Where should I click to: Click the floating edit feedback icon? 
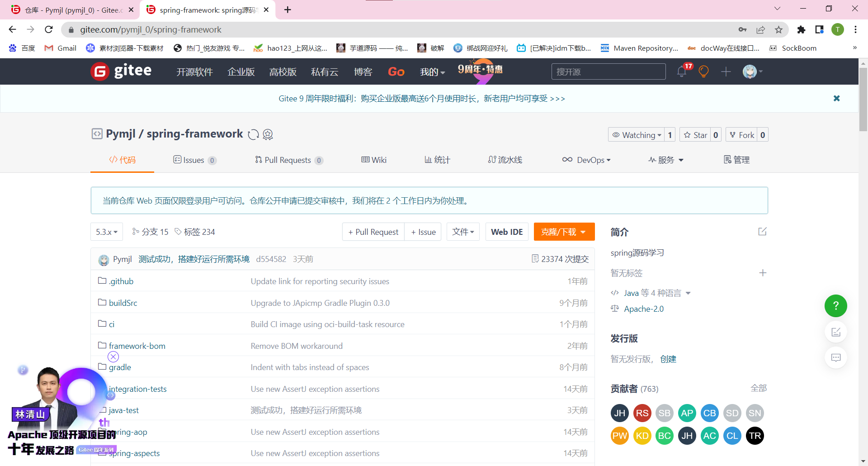836,332
